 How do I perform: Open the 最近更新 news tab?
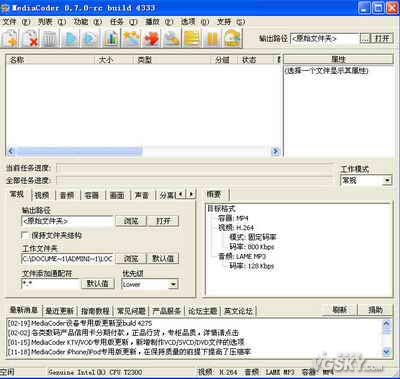tap(59, 311)
